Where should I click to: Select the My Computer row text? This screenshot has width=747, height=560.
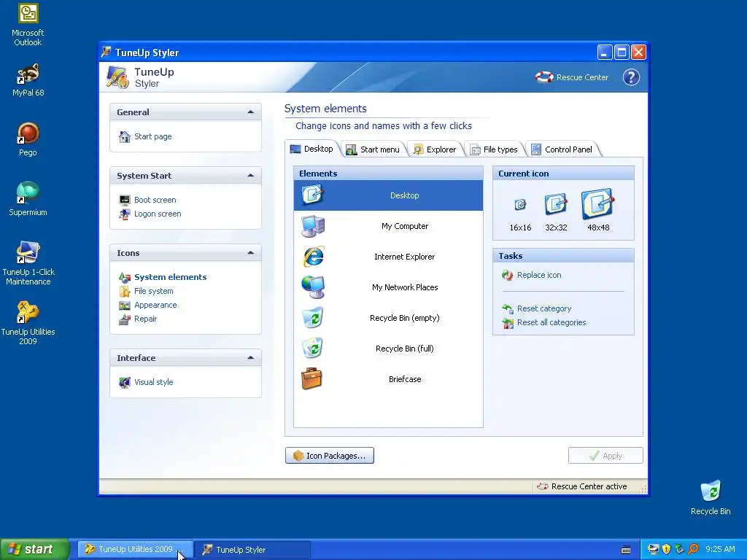pos(404,226)
